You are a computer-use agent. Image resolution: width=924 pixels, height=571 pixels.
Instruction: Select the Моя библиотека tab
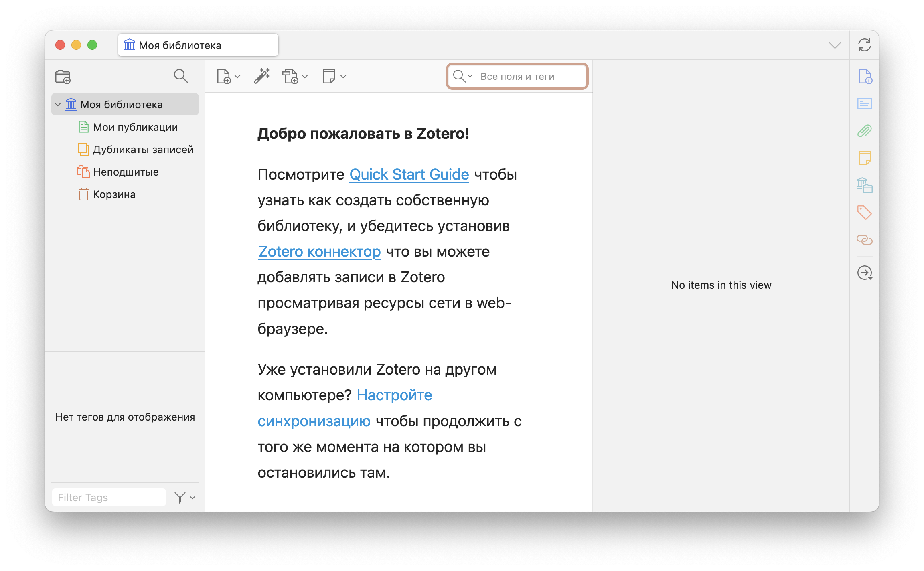pos(198,45)
